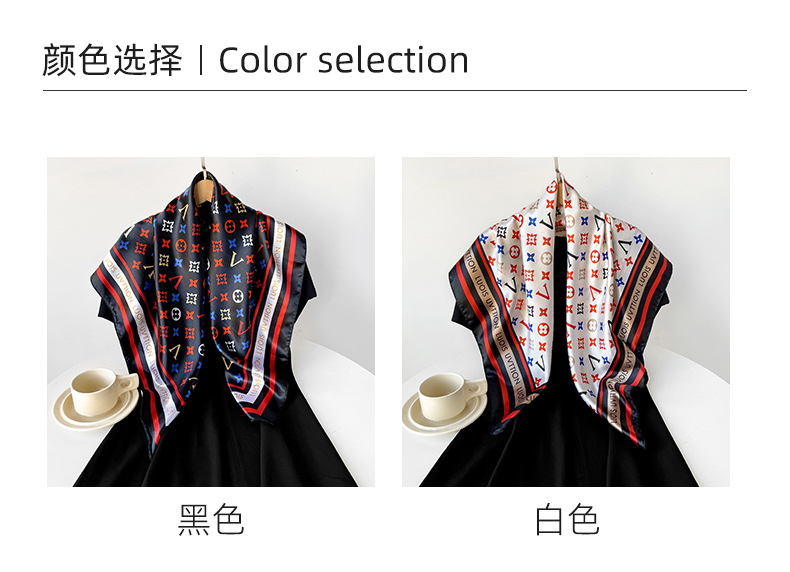790x572 pixels.
Task: Click the monogram pattern center of black scarf
Action: pyautogui.click(x=202, y=282)
